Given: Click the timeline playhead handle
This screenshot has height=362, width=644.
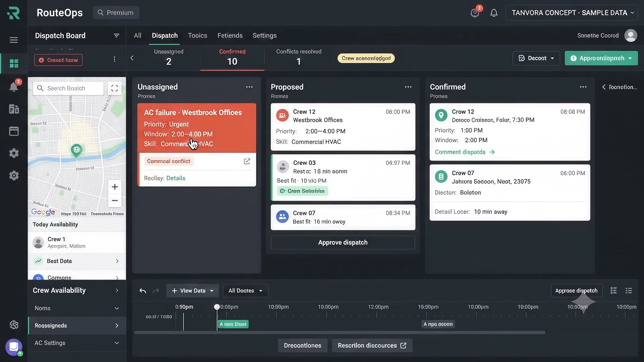Looking at the screenshot, I should click(217, 307).
